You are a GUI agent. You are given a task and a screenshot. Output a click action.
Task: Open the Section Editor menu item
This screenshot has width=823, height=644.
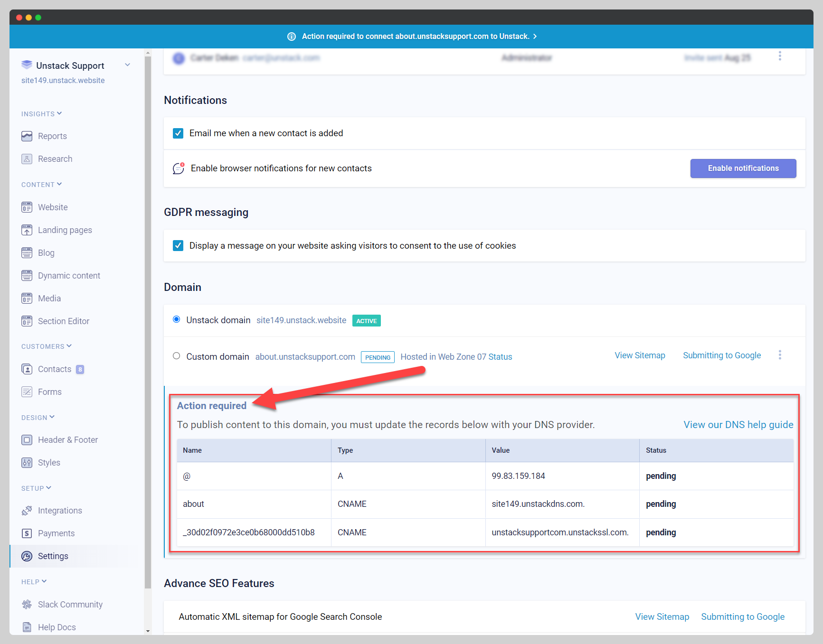pyautogui.click(x=64, y=321)
